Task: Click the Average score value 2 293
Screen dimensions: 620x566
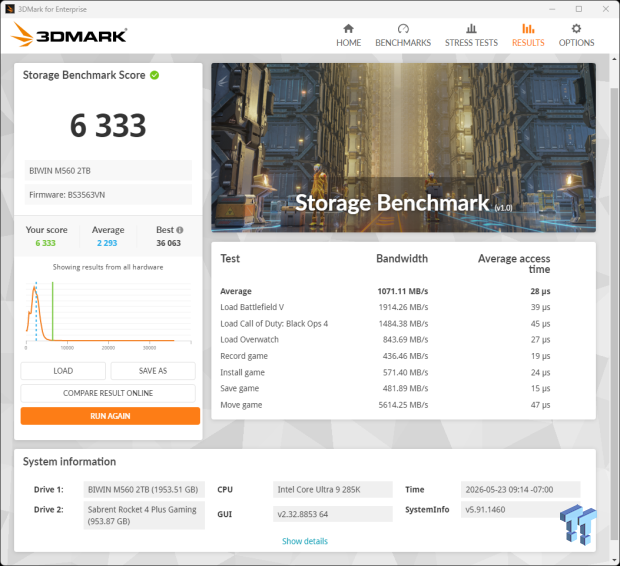Action: click(107, 243)
